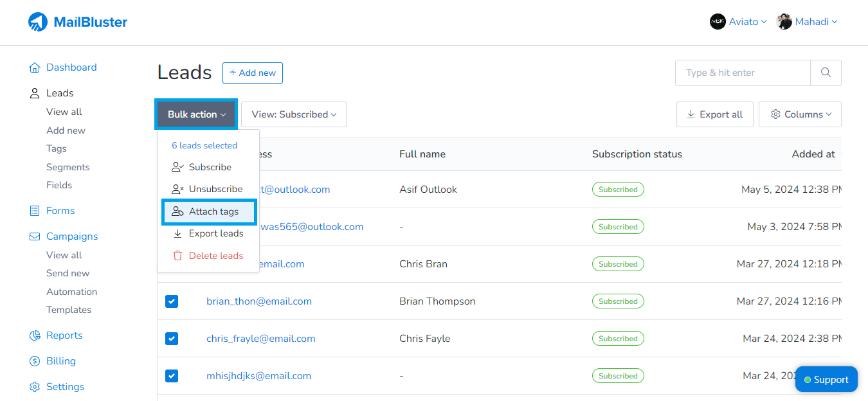Uncheck the Chris Fayle lead row
This screenshot has height=401, width=868.
172,338
